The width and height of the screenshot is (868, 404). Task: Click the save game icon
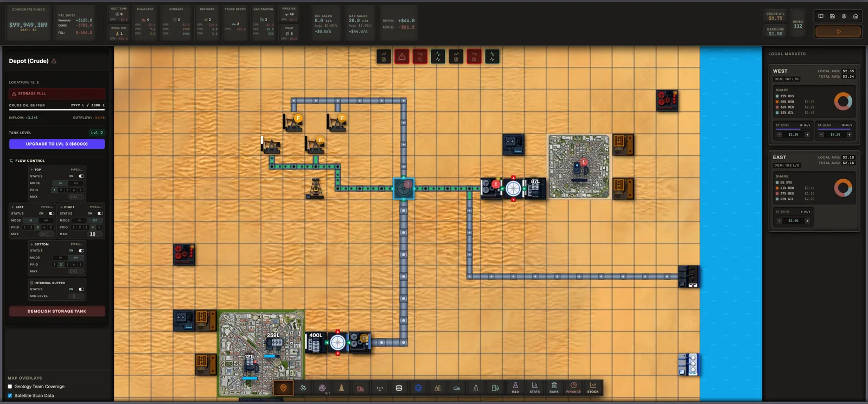click(x=832, y=16)
